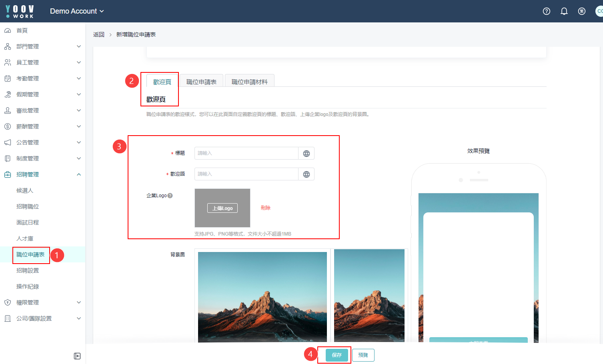Collapse sidebar using bottom collapse icon
The width and height of the screenshot is (603, 364).
pos(77,356)
